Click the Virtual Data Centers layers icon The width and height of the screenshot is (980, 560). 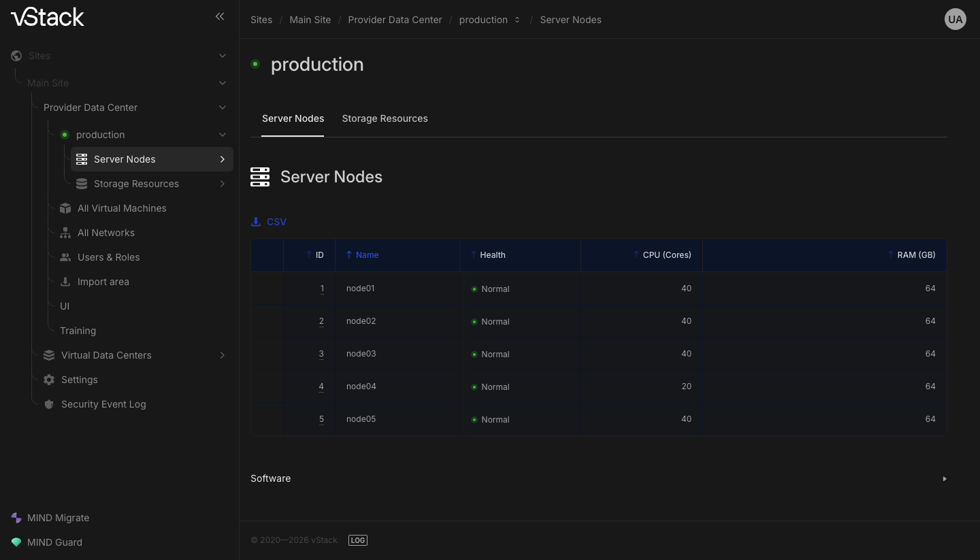coord(49,355)
